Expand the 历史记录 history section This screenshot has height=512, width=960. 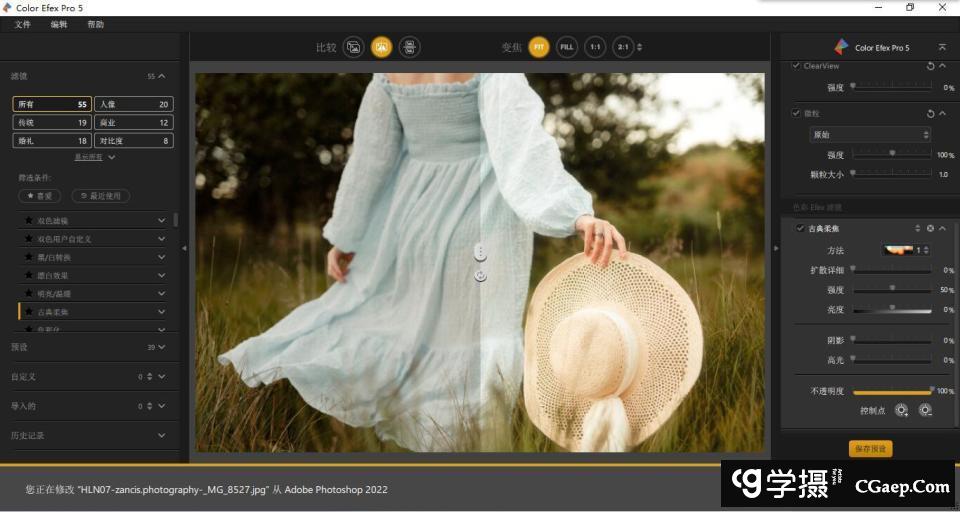point(161,435)
